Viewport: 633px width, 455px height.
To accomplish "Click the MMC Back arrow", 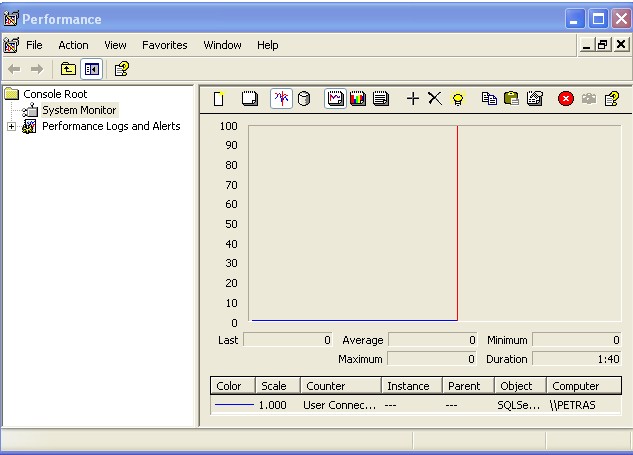I will (14, 69).
